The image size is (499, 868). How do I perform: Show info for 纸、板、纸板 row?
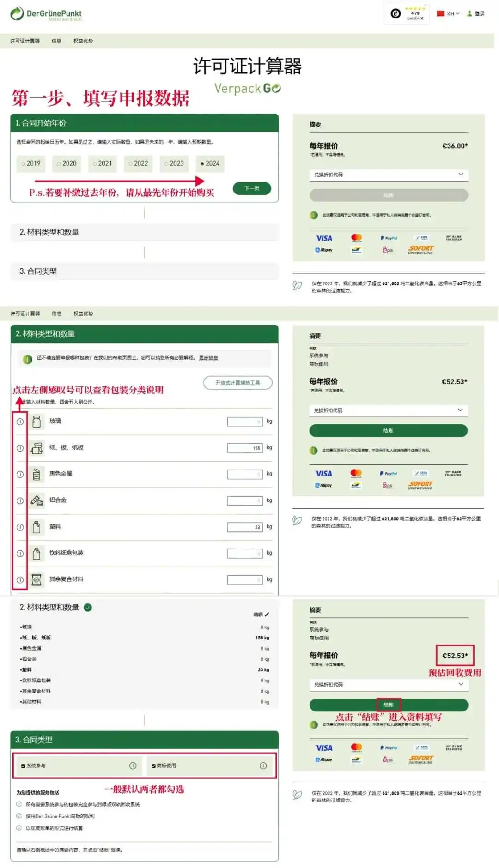pos(20,448)
